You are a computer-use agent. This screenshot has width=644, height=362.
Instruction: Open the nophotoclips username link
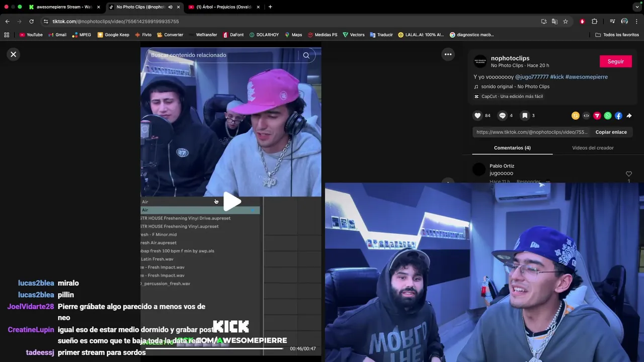510,58
